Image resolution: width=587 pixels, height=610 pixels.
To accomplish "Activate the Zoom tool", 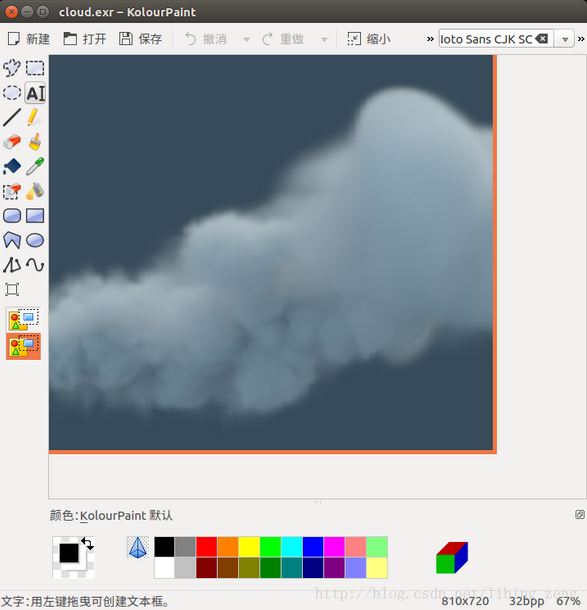I will 12,289.
